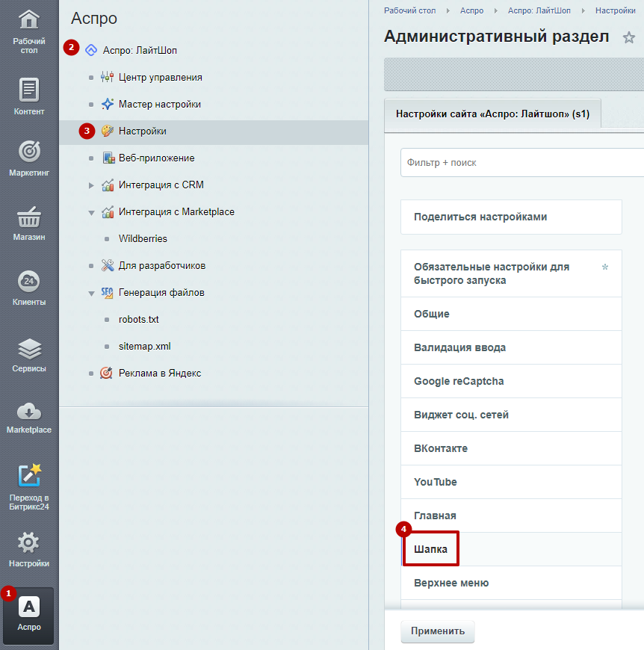
Task: Open the YouTube settings section
Action: 511,482
